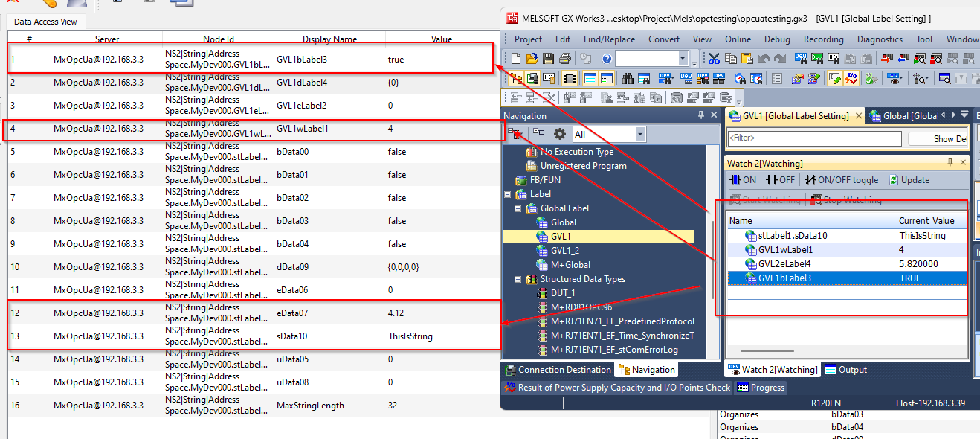The height and width of the screenshot is (439, 980).
Task: Click the New project toolbar icon
Action: [x=516, y=58]
